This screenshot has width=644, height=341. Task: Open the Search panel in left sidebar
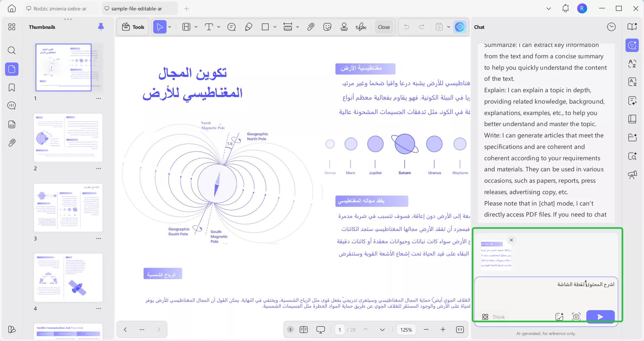coord(12,51)
